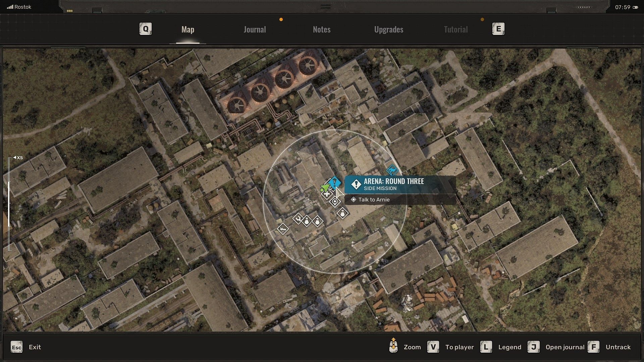Click the medic plus-sign map marker

pos(327,194)
